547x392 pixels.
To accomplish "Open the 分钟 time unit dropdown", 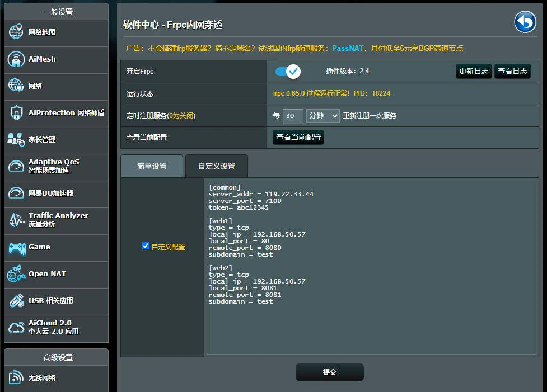I will click(322, 116).
